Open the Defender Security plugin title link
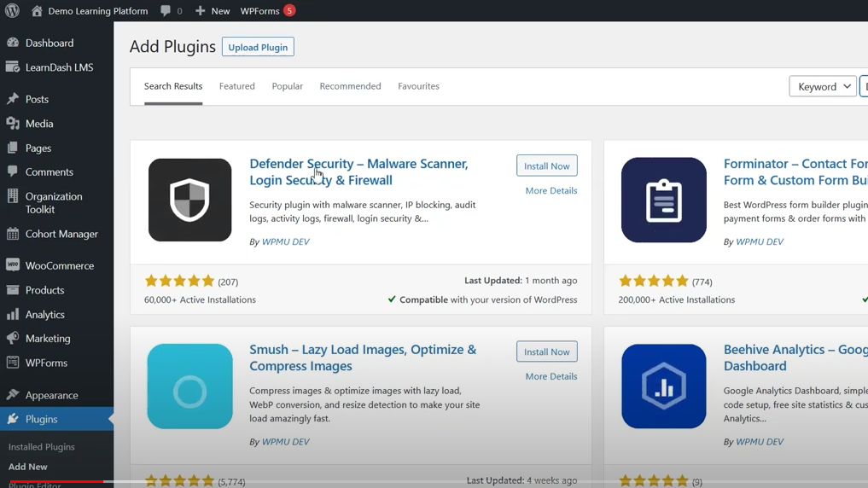The height and width of the screenshot is (488, 868). tap(358, 171)
